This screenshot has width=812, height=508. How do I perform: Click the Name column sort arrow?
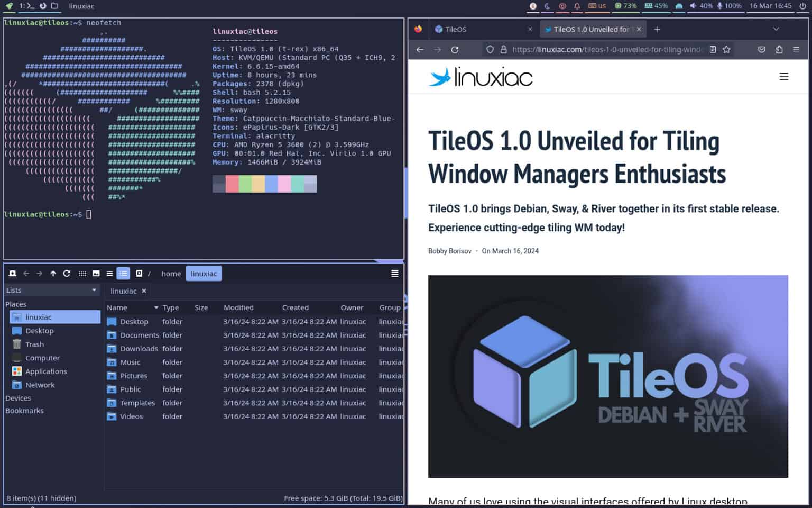[x=155, y=307]
